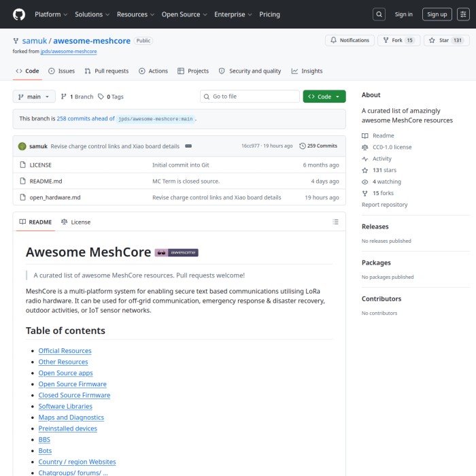Open jpds/awesome-meshcore forked-from link

tap(69, 51)
